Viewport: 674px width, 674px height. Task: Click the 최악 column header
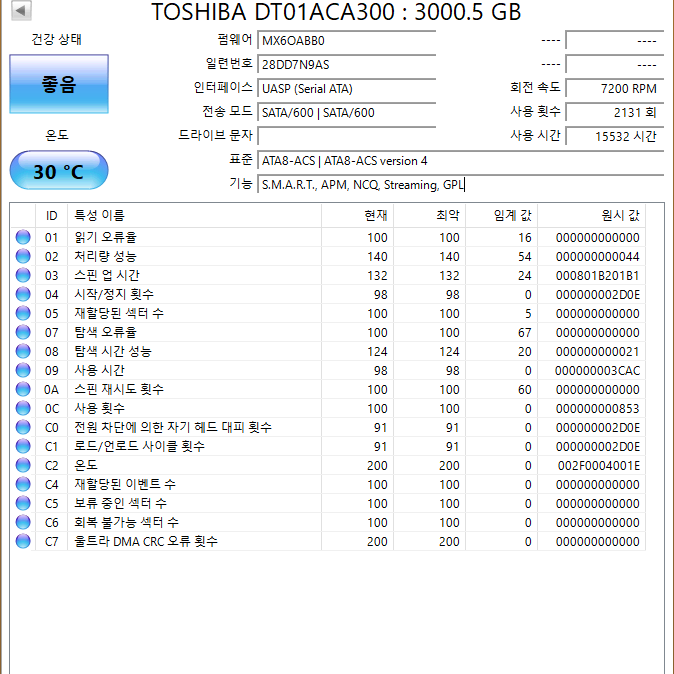pos(430,215)
